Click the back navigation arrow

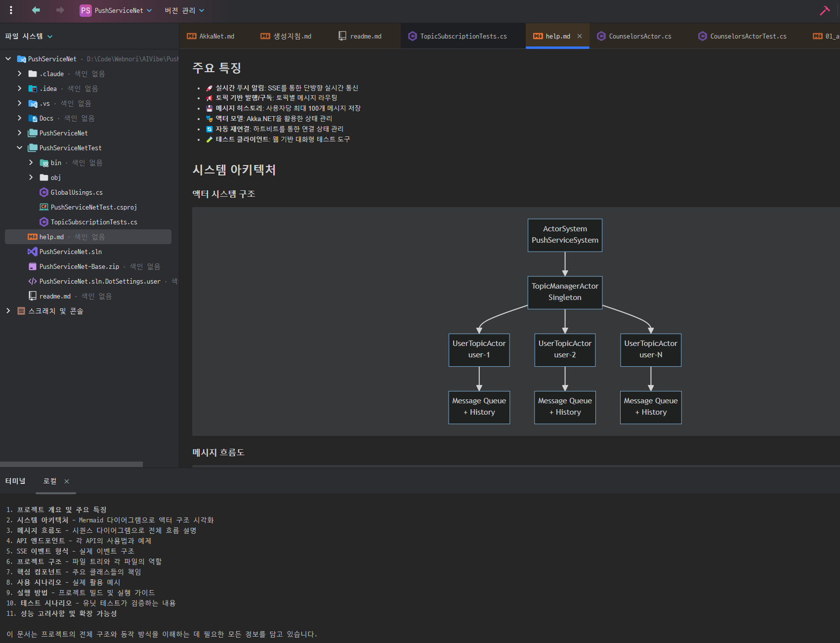coord(36,10)
